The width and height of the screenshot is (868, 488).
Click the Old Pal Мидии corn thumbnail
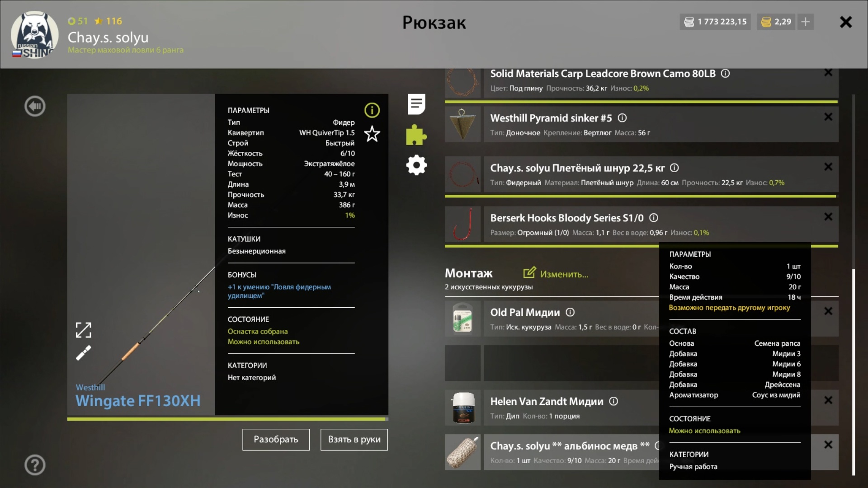pos(462,319)
